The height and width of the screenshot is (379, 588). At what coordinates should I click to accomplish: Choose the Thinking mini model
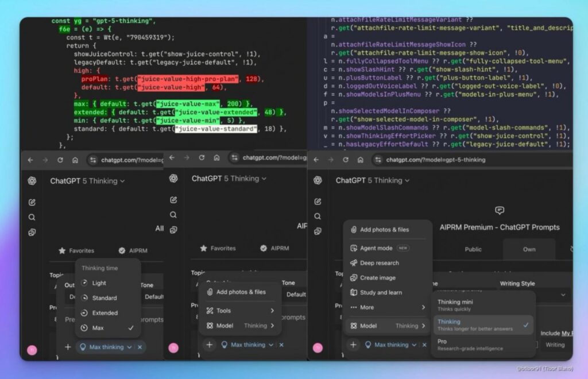click(482, 305)
